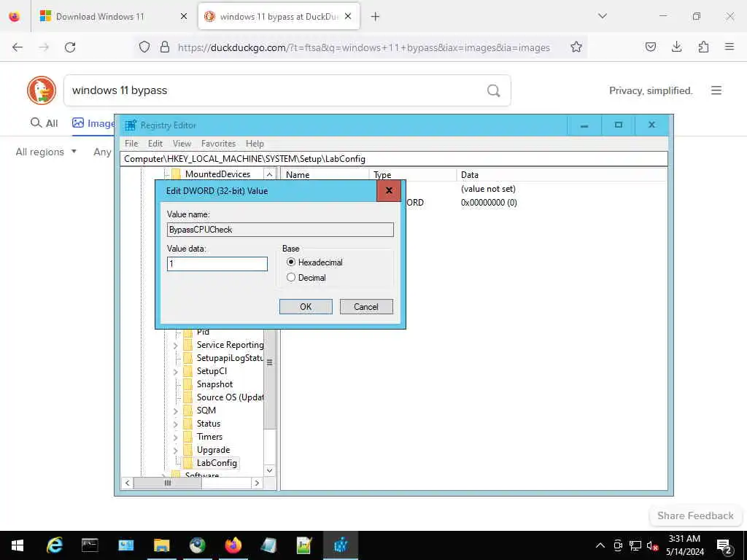The image size is (747, 560).
Task: Click the Registry Editor taskbar icon
Action: click(340, 545)
